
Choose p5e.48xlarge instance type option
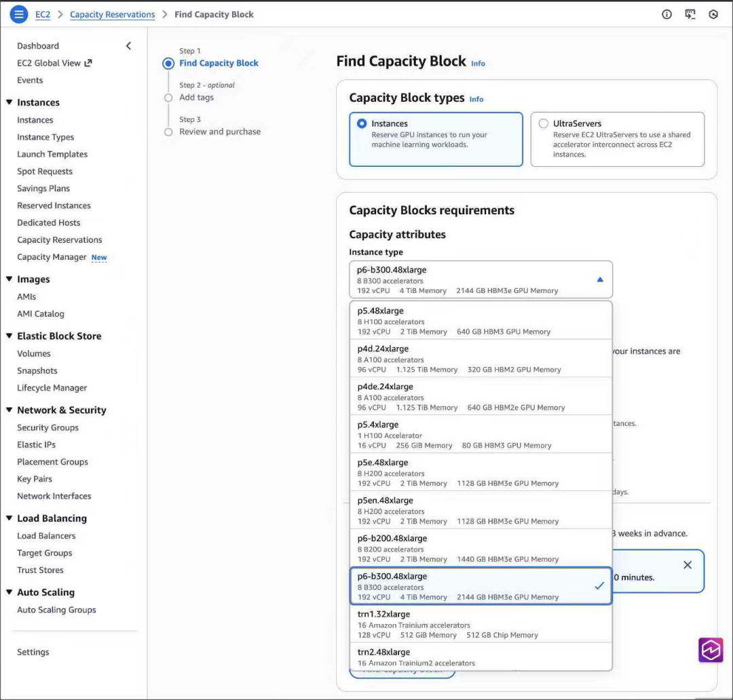coord(481,472)
